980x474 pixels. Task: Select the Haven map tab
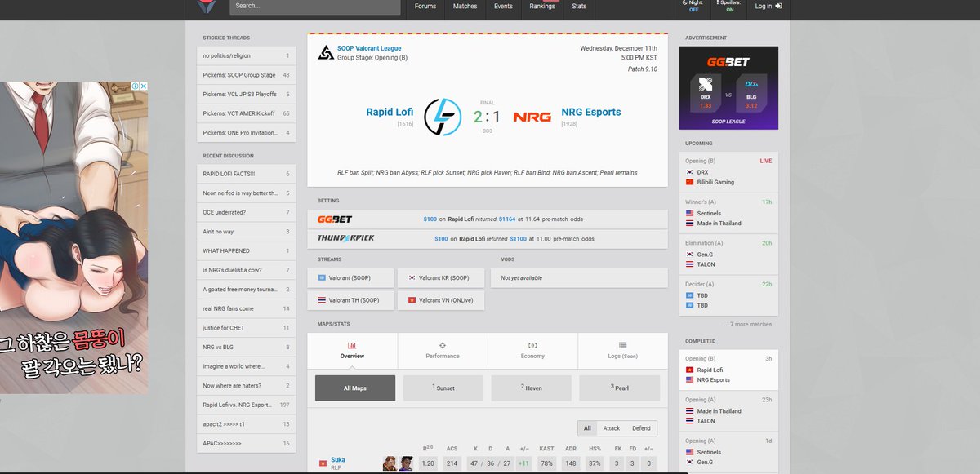tap(532, 388)
